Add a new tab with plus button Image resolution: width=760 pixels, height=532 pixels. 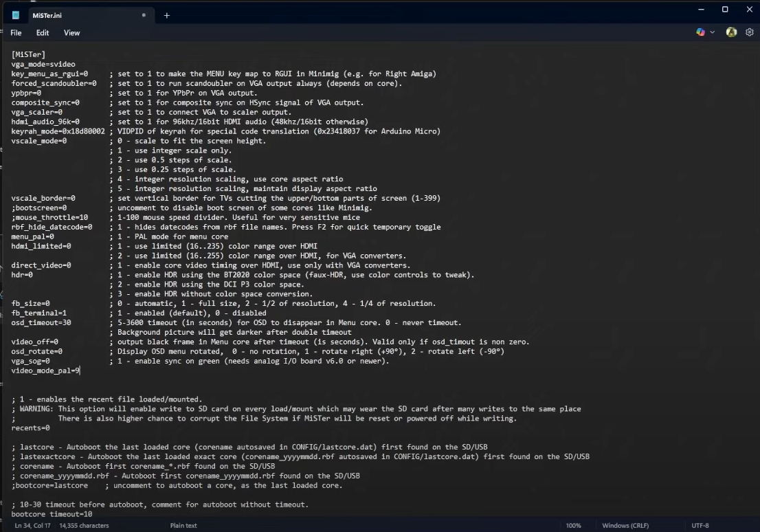[167, 15]
